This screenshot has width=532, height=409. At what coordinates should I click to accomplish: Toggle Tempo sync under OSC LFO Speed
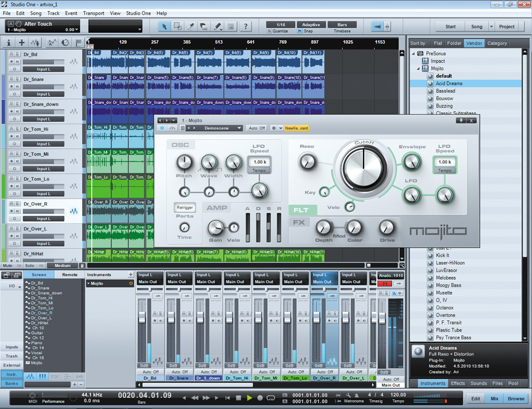coord(258,170)
